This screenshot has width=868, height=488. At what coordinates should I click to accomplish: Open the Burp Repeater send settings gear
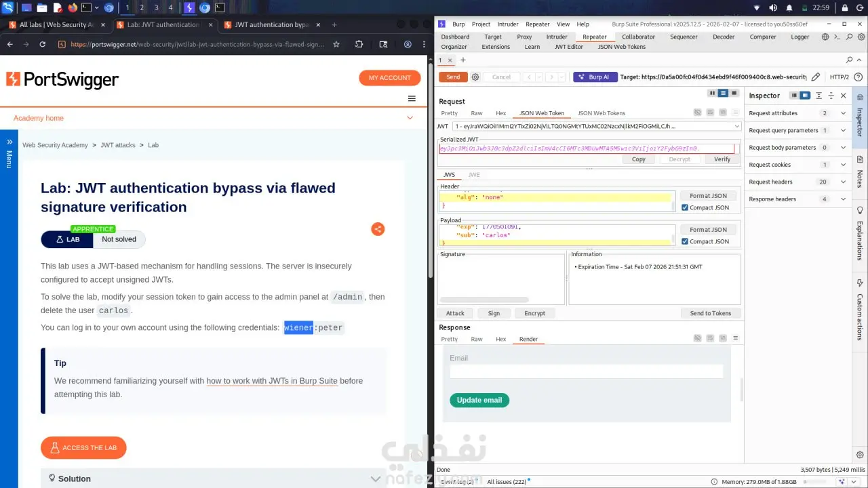coord(475,77)
